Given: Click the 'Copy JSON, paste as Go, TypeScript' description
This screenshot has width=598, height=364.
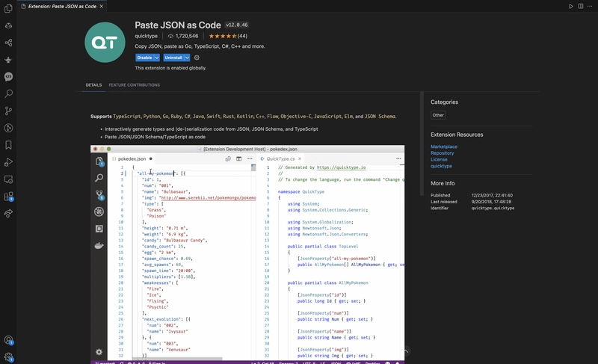Looking at the screenshot, I should [200, 46].
